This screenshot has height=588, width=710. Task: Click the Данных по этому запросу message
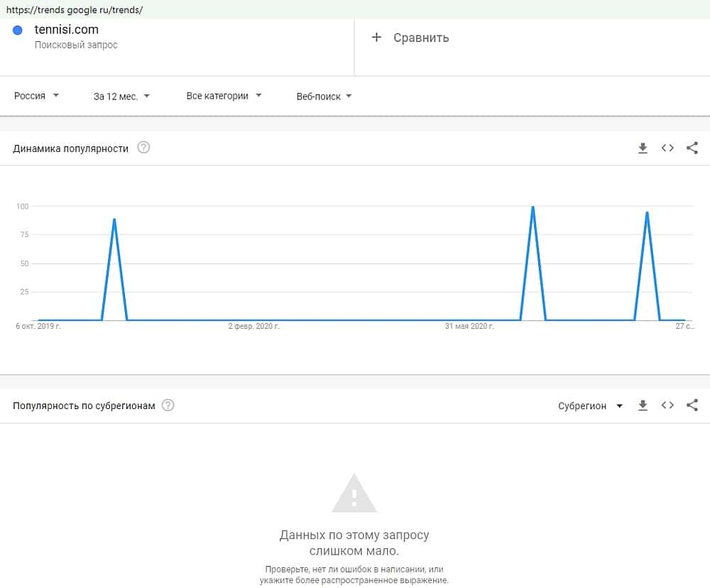(x=354, y=543)
